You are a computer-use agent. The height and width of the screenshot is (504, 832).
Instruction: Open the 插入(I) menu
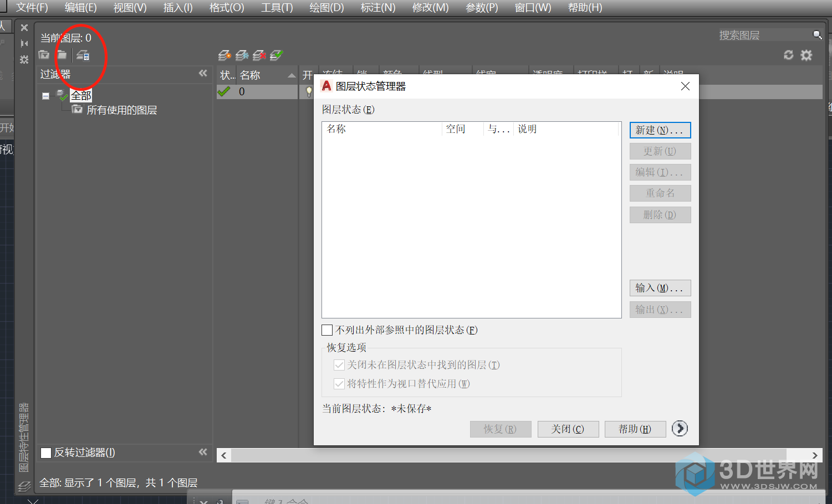pos(178,8)
